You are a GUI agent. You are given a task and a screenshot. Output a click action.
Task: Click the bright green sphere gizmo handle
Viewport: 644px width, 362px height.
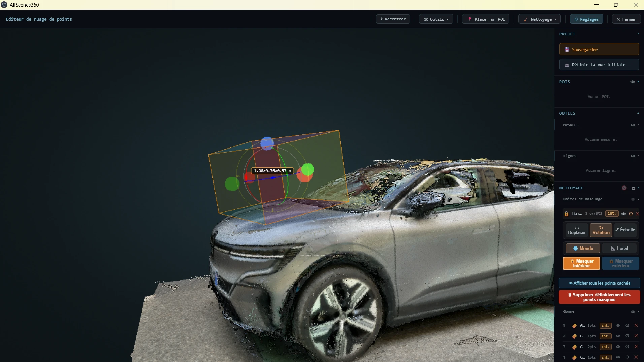308,169
